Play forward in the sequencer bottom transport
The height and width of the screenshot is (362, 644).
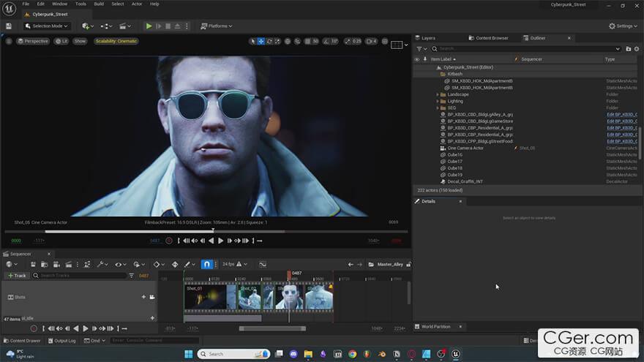pyautogui.click(x=86, y=328)
